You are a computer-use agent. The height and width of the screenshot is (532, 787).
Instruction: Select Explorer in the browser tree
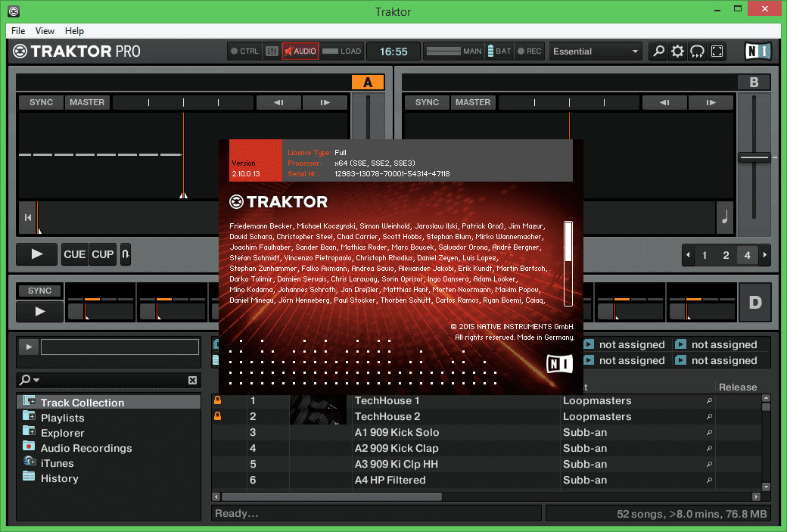coord(62,433)
